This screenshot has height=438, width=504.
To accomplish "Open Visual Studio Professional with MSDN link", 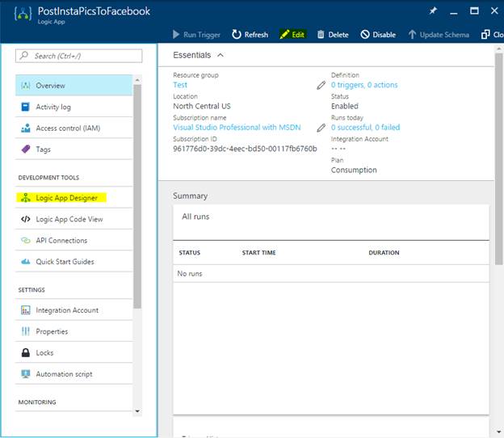I will click(237, 128).
